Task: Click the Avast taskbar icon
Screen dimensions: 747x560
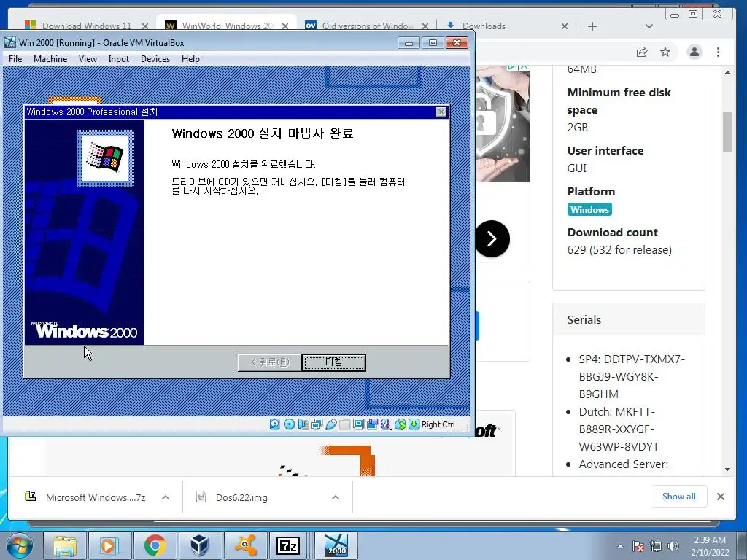Action: click(x=244, y=545)
